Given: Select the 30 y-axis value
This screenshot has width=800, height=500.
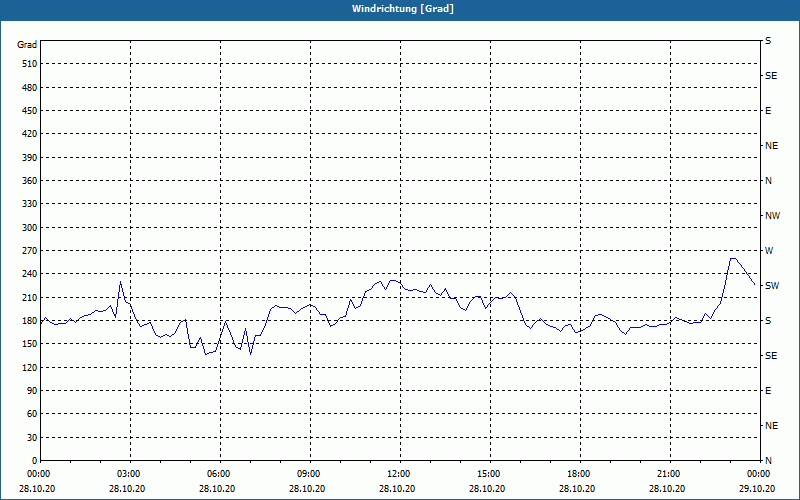Looking at the screenshot, I should pyautogui.click(x=32, y=437).
